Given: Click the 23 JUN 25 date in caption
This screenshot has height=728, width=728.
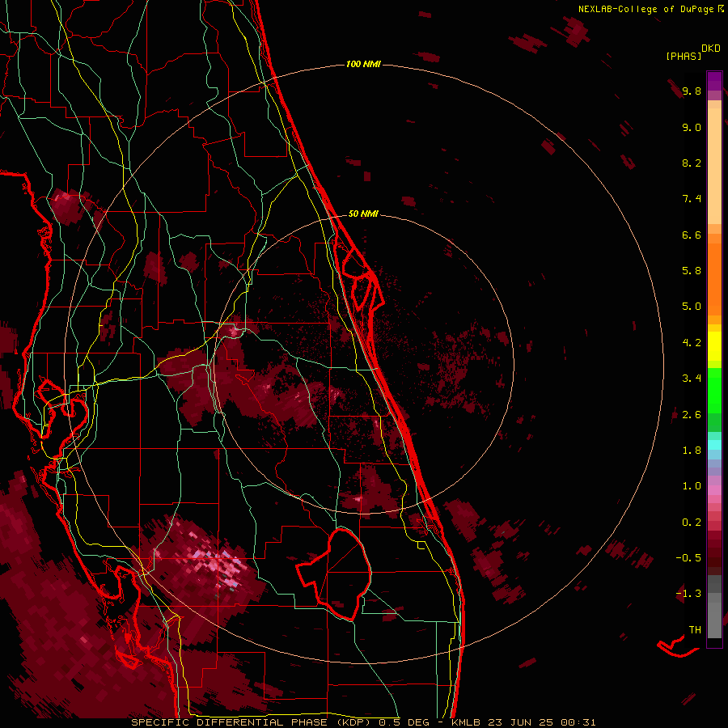Looking at the screenshot, I should (519, 722).
